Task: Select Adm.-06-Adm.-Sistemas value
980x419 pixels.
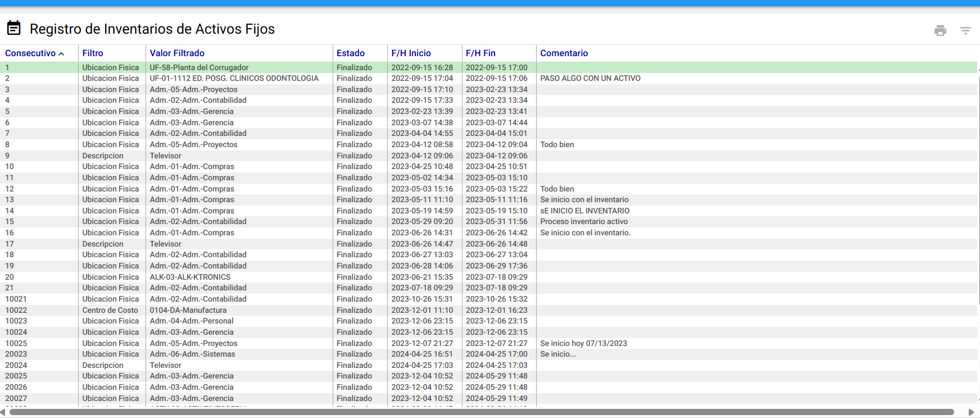Action: tap(193, 354)
